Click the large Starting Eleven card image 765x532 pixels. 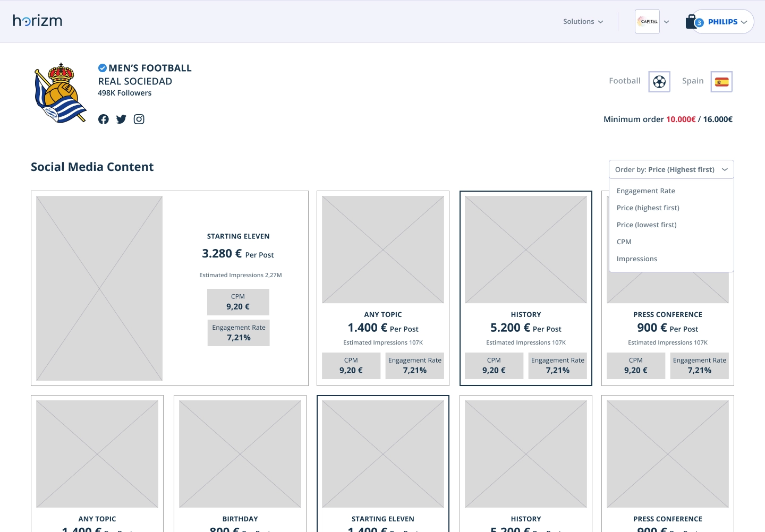99,288
